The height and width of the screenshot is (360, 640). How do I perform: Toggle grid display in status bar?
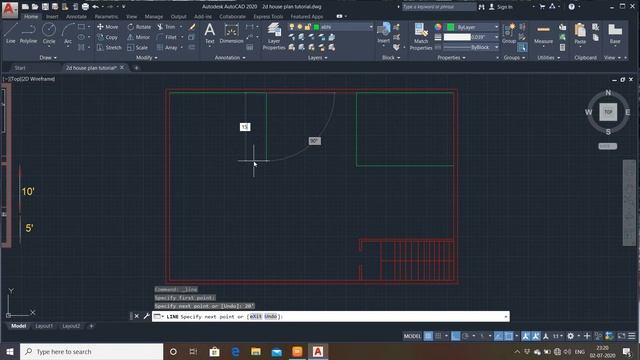pyautogui.click(x=428, y=336)
